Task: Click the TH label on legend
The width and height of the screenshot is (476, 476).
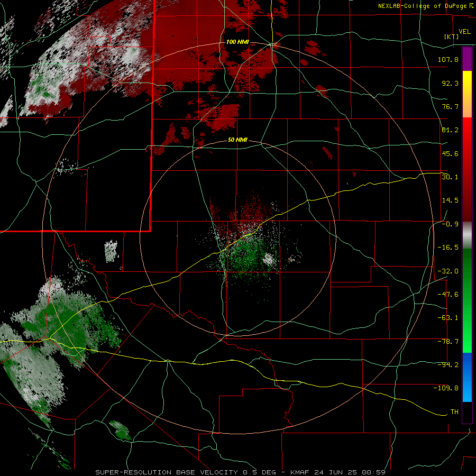Action: 454,412
